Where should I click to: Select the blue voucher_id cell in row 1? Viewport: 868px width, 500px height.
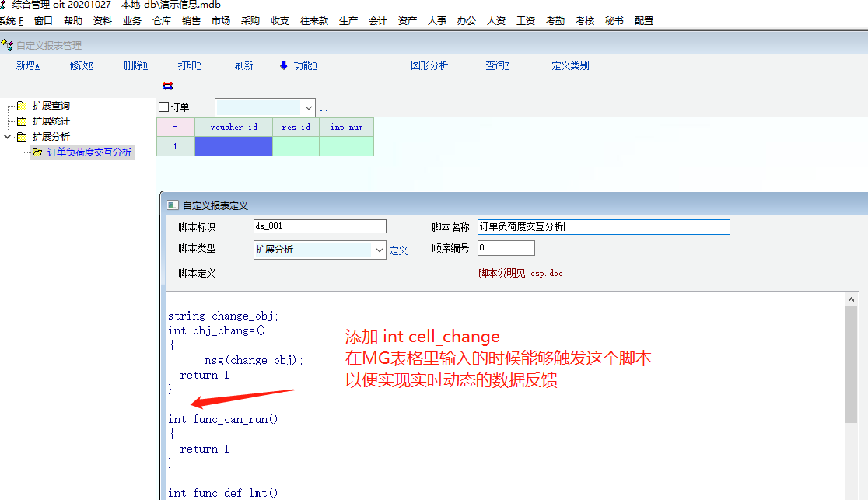[x=233, y=146]
